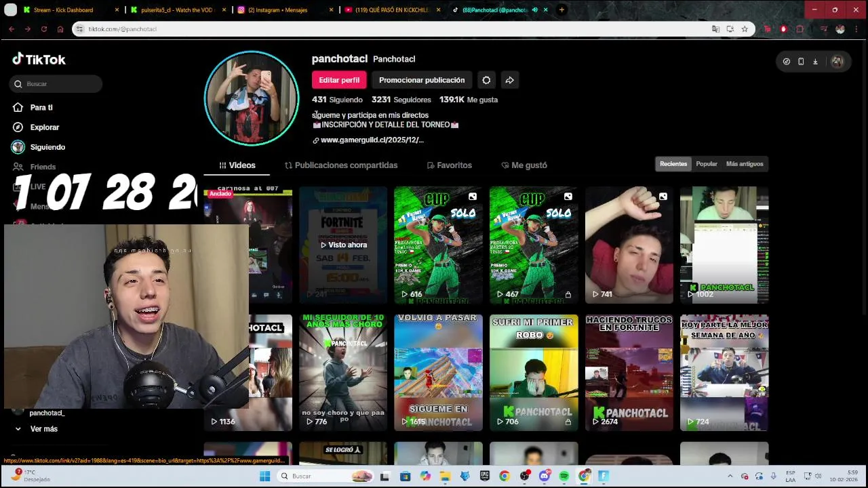This screenshot has height=488, width=868.
Task: Open browser profile avatar in toolbar
Action: coord(840,29)
